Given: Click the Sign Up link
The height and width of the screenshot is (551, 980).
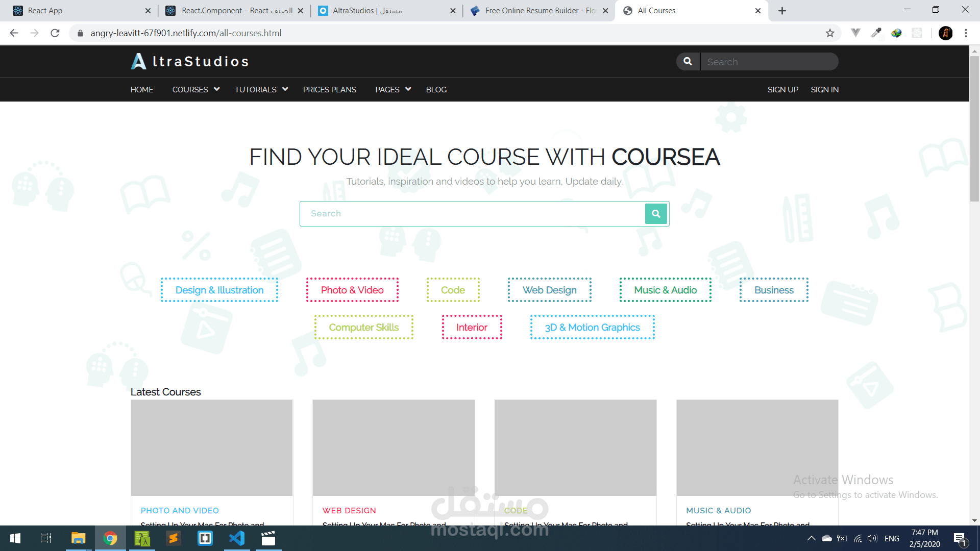Looking at the screenshot, I should (x=782, y=89).
